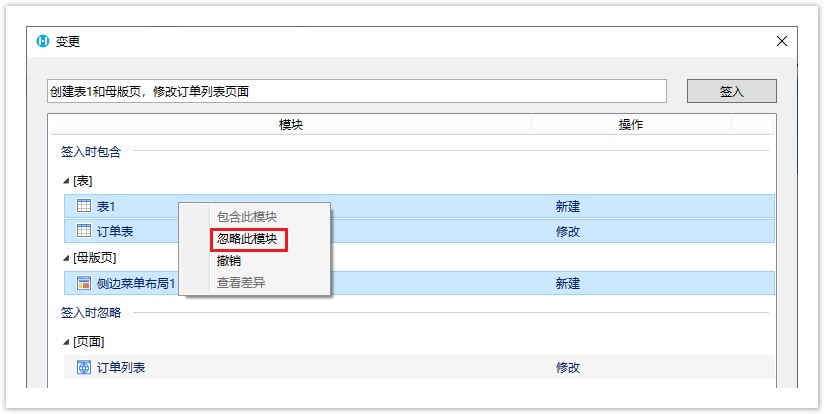Click the 包含此模块 context menu entry
The width and height of the screenshot is (824, 414).
tap(247, 217)
